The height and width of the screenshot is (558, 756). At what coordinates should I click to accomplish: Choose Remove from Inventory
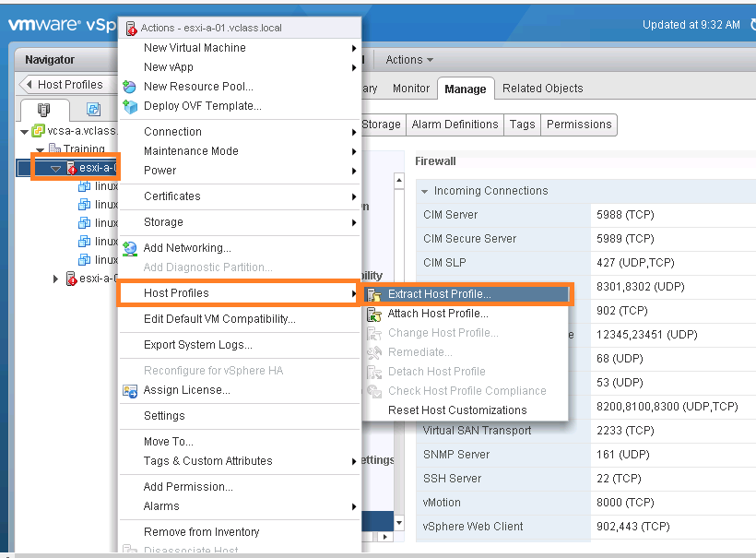click(240, 532)
